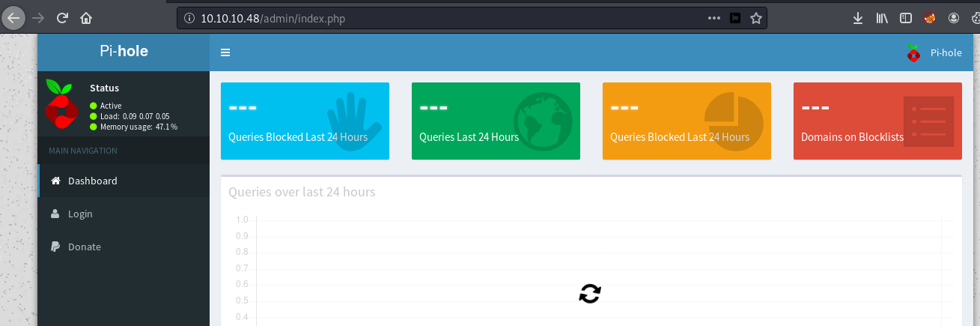Open the Dashboard navigation item

[x=124, y=181]
